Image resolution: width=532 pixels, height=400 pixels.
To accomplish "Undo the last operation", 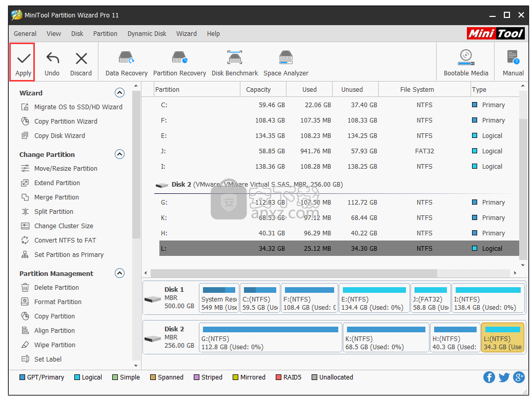I will coord(52,64).
